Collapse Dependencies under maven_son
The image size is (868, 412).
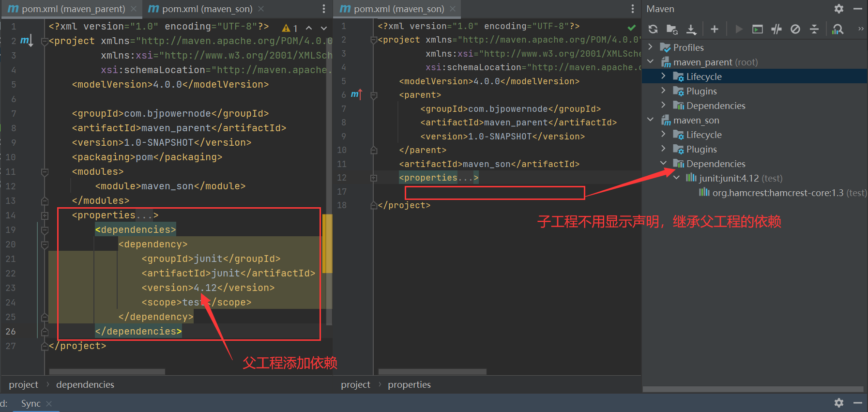663,163
